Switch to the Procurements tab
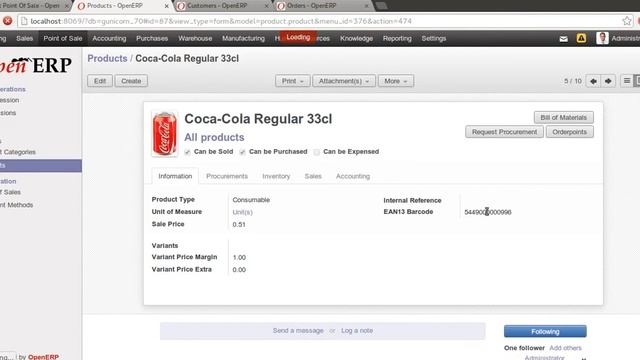 (x=227, y=176)
